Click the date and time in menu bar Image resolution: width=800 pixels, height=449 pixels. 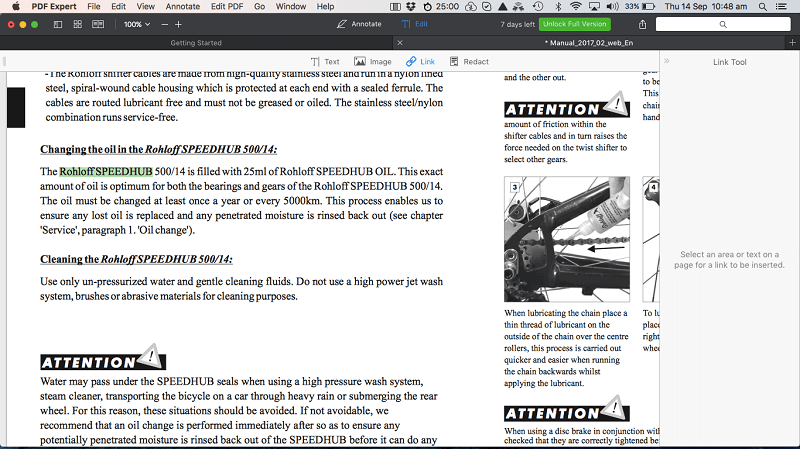[706, 7]
